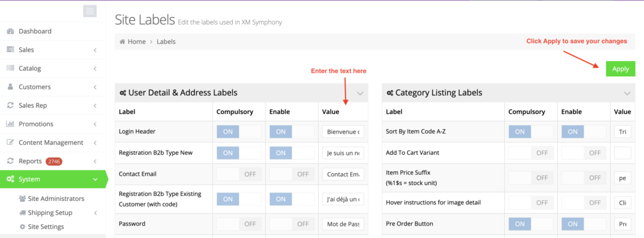Click the System gears icon
Image resolution: width=644 pixels, height=238 pixels.
click(11, 179)
